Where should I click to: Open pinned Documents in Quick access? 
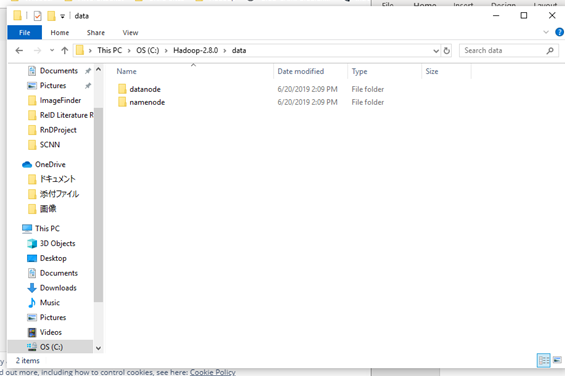59,71
